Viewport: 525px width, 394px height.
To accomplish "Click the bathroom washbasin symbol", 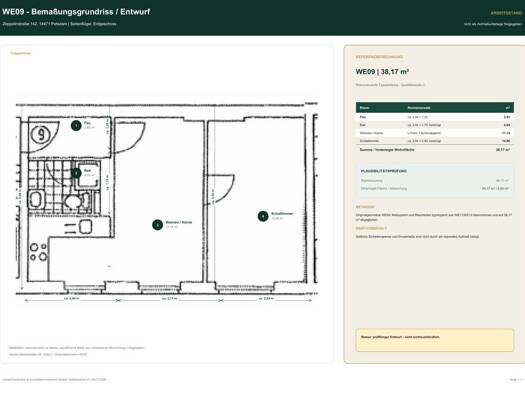I will tap(35, 200).
